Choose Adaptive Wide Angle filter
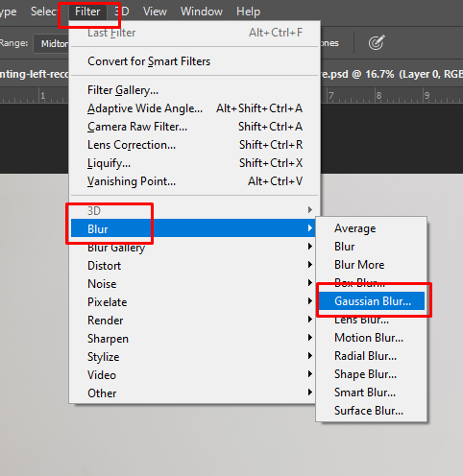 (194, 108)
